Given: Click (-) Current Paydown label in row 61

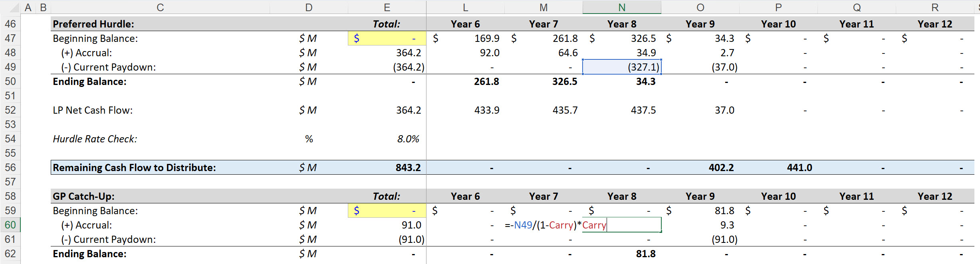Looking at the screenshot, I should pos(108,239).
